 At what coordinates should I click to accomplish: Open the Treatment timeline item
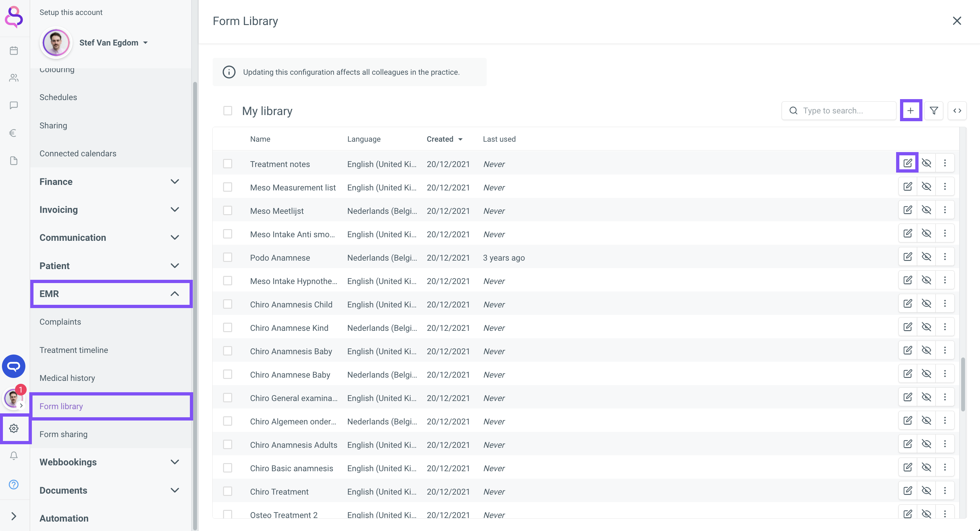pyautogui.click(x=110, y=350)
